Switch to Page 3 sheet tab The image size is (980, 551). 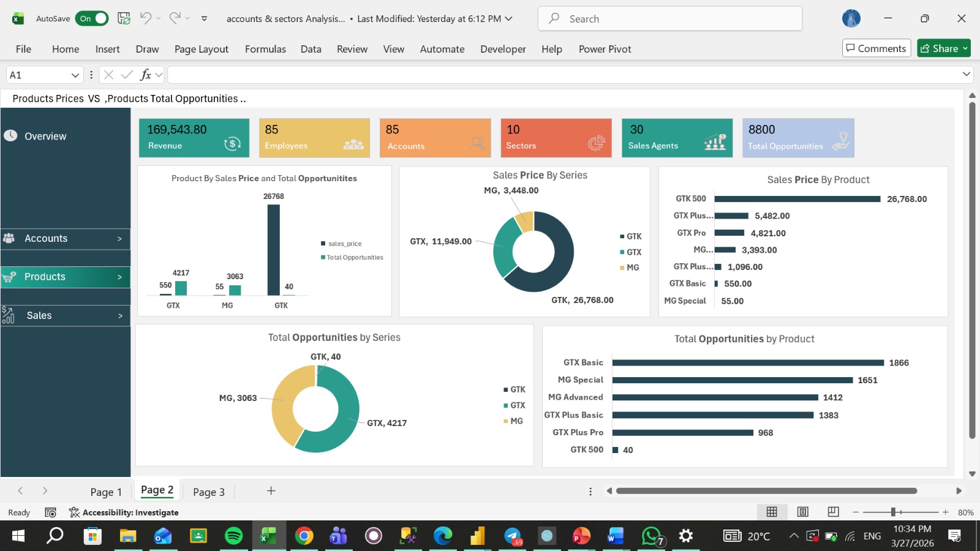pyautogui.click(x=209, y=492)
